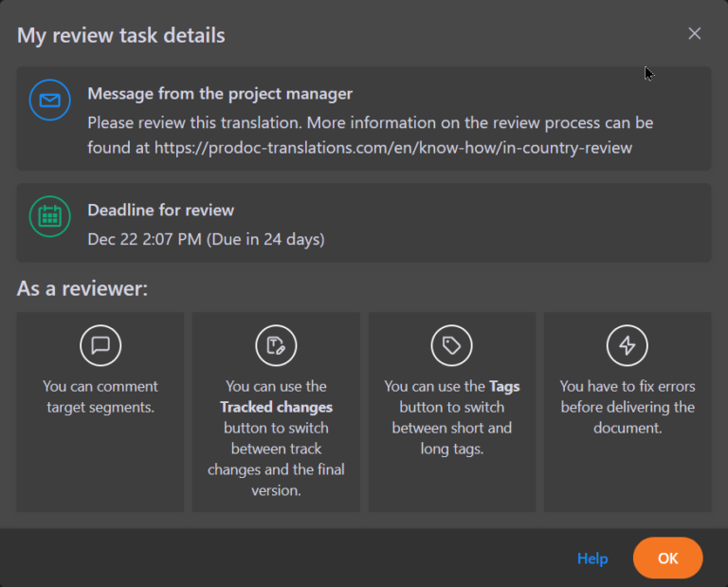Click the bold 'Tags' word in description
This screenshot has width=728, height=587.
click(x=504, y=386)
